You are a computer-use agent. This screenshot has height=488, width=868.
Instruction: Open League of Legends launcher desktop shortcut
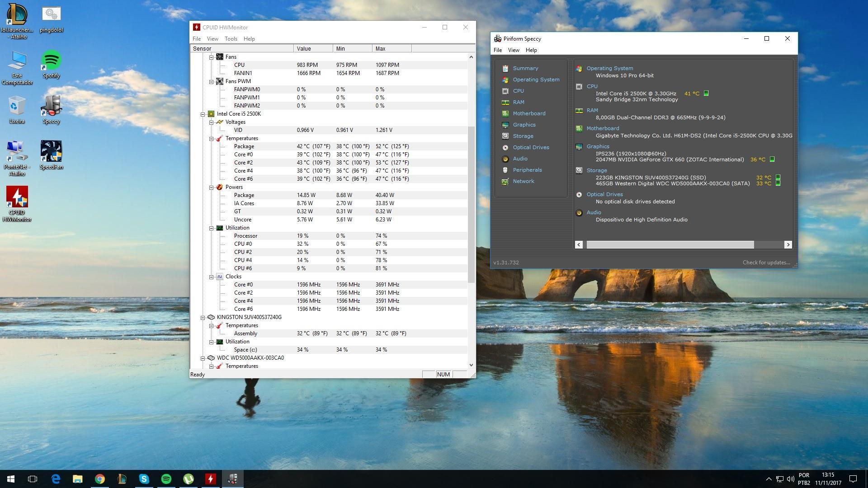[x=17, y=20]
